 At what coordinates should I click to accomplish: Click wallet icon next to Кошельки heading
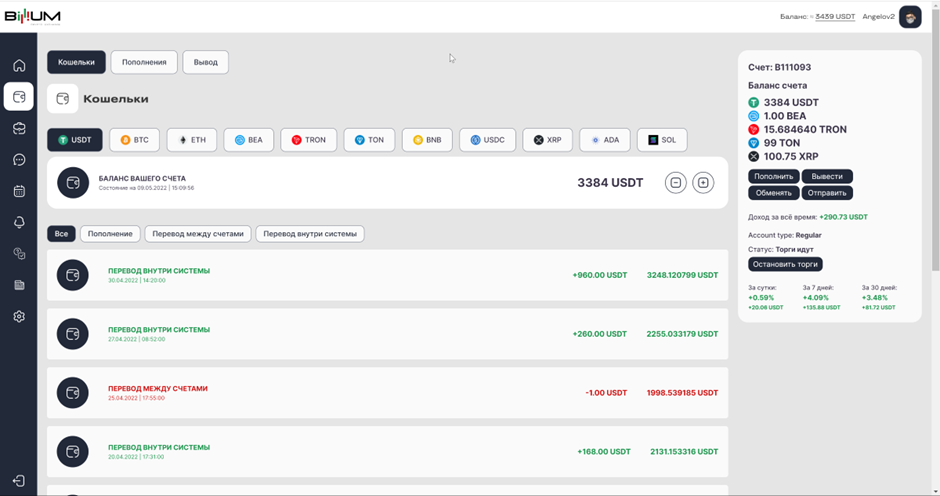coord(63,99)
